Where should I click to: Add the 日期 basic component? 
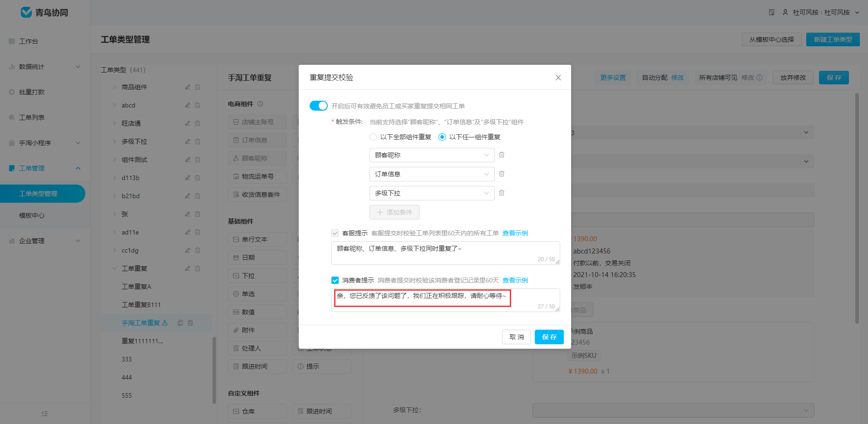click(x=257, y=258)
